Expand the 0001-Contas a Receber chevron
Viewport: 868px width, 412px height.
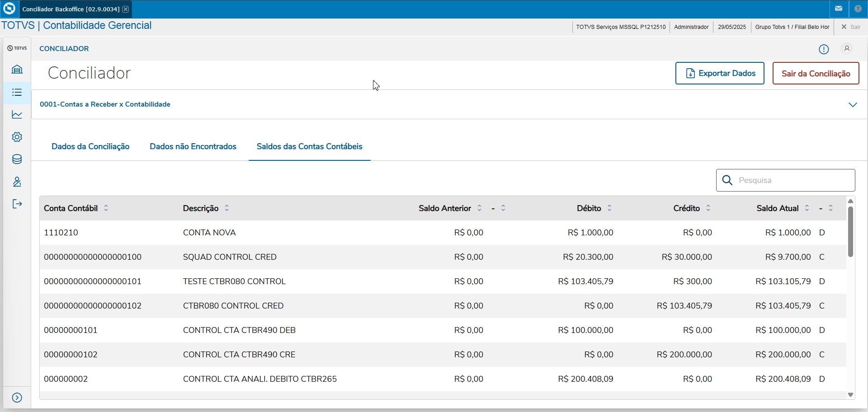point(853,105)
